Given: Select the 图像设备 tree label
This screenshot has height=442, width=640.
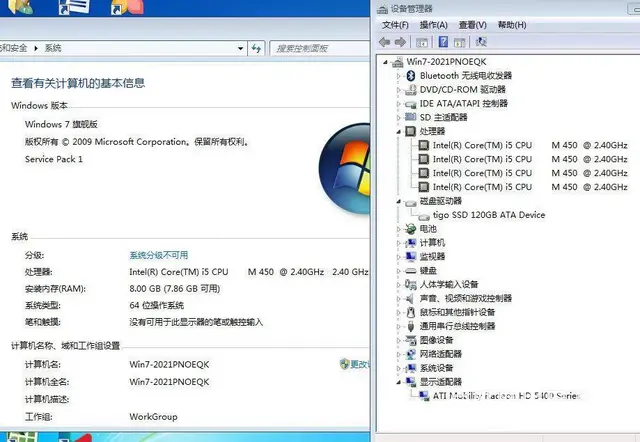Looking at the screenshot, I should pyautogui.click(x=436, y=340).
